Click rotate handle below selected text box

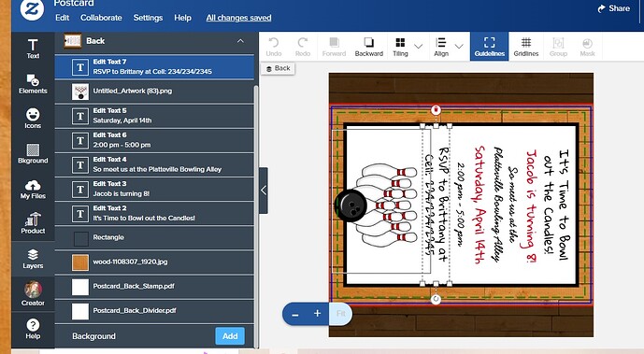436,300
